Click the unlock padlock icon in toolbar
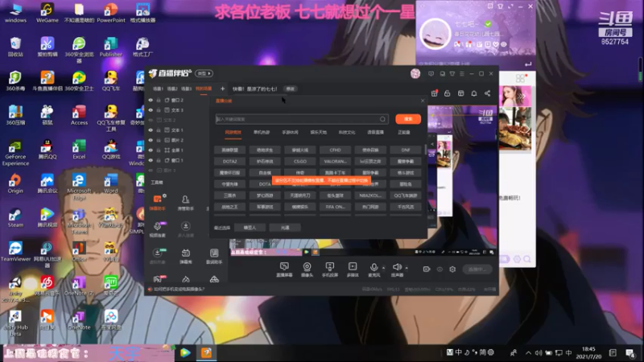The height and width of the screenshot is (362, 644). click(x=448, y=93)
